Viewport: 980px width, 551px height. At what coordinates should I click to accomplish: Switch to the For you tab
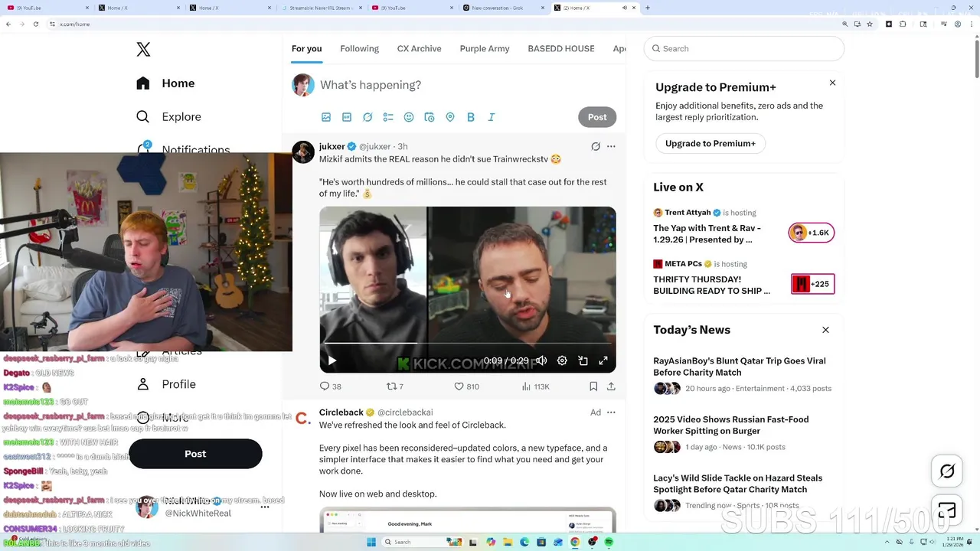[x=306, y=49]
